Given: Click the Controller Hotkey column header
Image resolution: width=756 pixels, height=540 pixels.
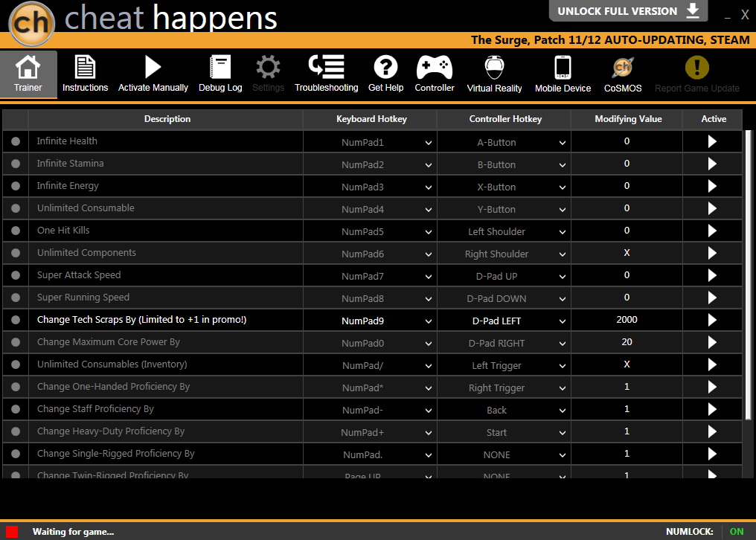Looking at the screenshot, I should [x=505, y=119].
